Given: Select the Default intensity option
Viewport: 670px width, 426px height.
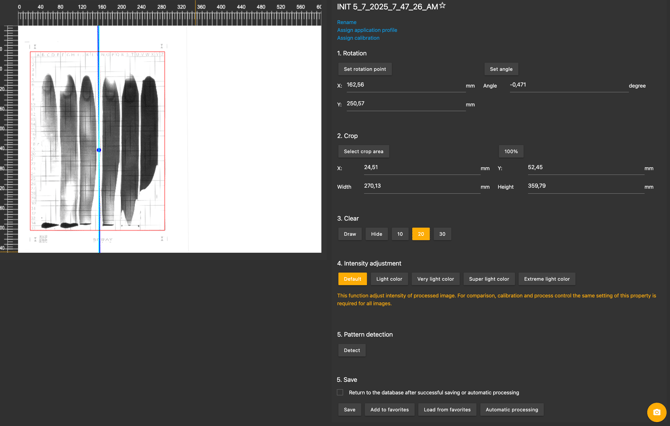Looking at the screenshot, I should [352, 279].
